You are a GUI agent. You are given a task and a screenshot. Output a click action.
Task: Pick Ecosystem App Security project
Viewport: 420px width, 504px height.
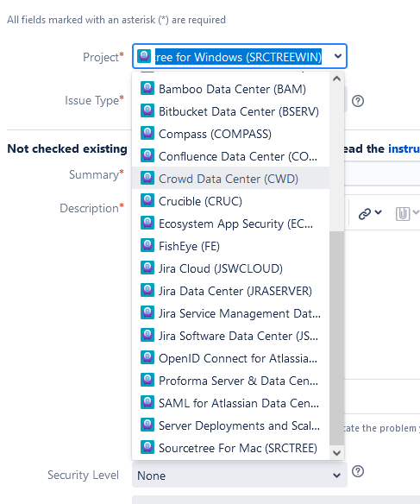click(230, 224)
